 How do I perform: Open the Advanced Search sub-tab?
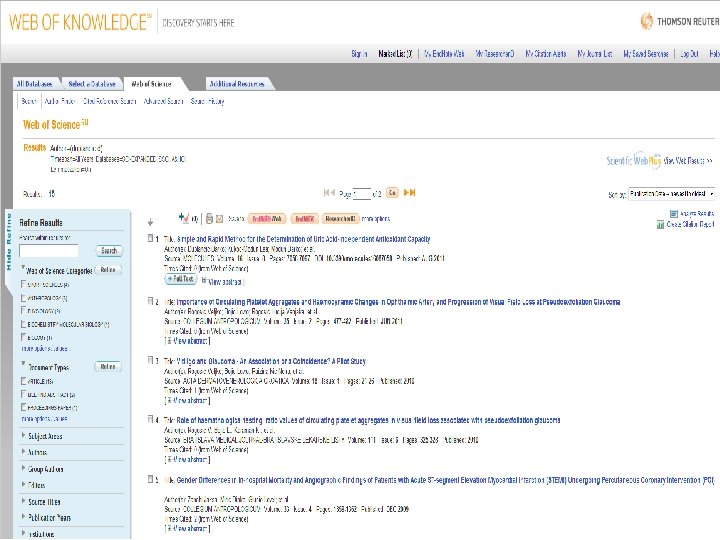point(163,101)
